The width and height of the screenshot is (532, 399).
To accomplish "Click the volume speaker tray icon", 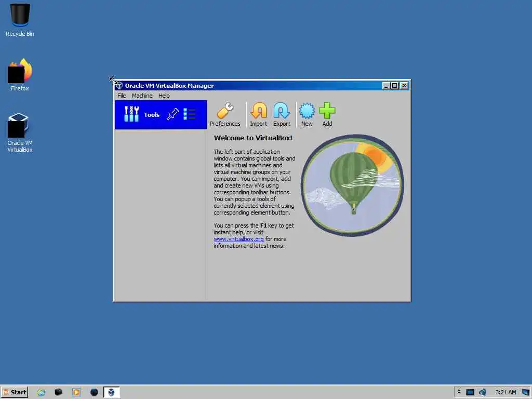I will tap(483, 392).
